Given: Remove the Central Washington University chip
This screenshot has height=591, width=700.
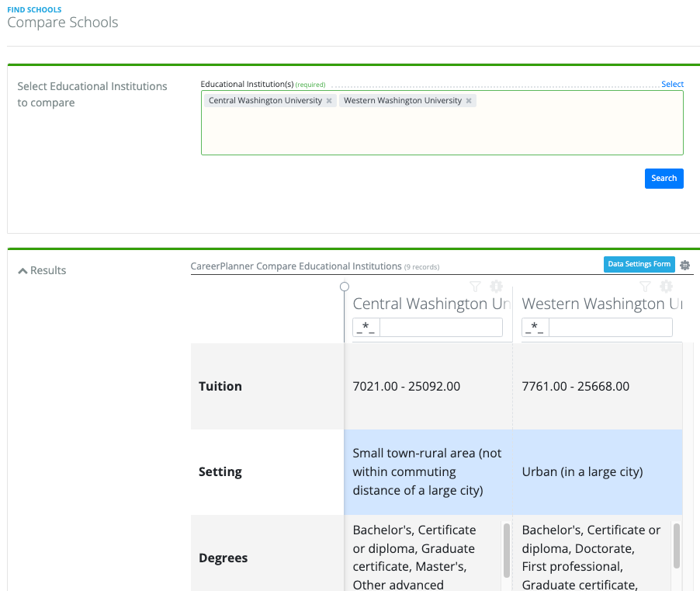Looking at the screenshot, I should click(329, 100).
